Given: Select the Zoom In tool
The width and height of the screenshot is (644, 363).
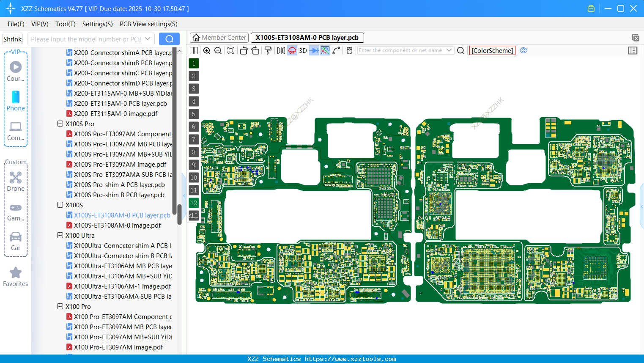Looking at the screenshot, I should point(207,50).
